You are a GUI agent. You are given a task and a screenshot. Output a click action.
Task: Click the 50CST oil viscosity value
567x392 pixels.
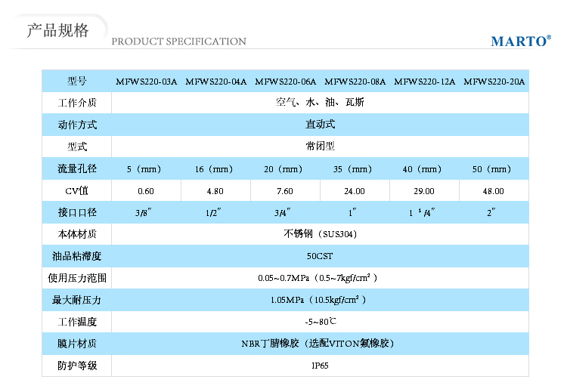pos(320,256)
